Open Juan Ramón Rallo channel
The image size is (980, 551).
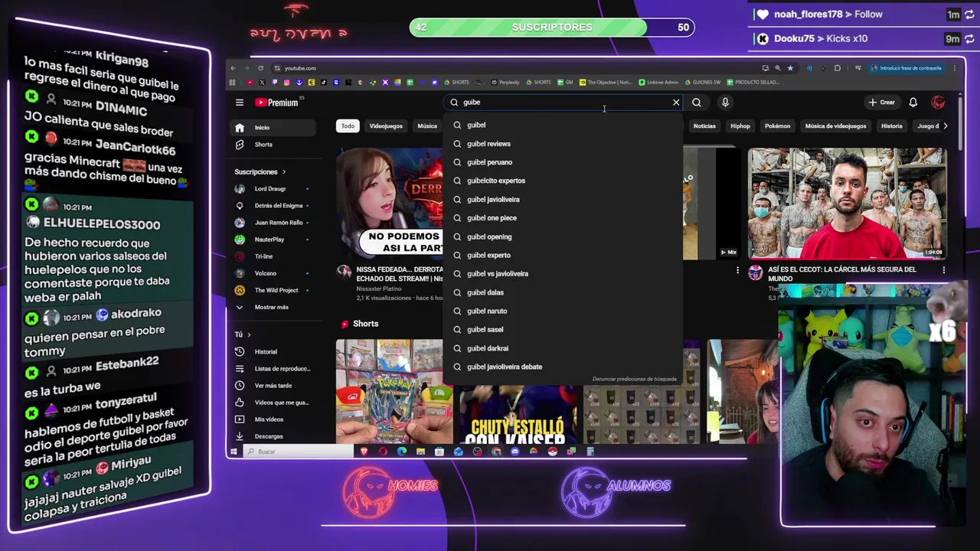tap(274, 223)
